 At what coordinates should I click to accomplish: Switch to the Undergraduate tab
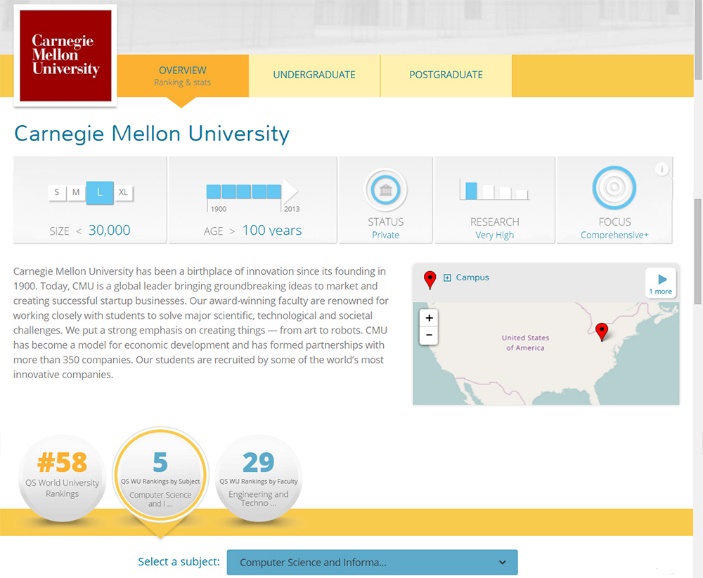(x=314, y=75)
